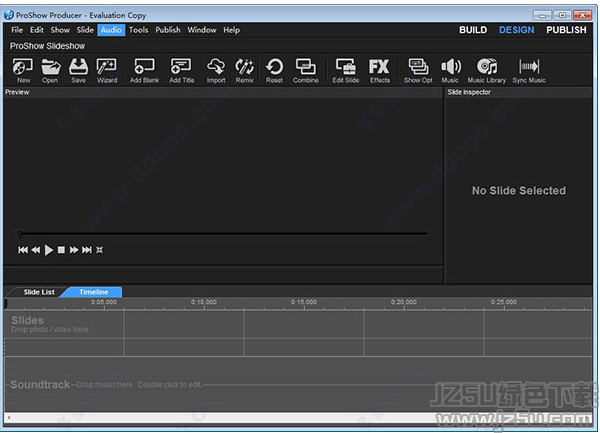Image resolution: width=600 pixels, height=433 pixels.
Task: Click the Import toolbar icon
Action: pos(216,71)
